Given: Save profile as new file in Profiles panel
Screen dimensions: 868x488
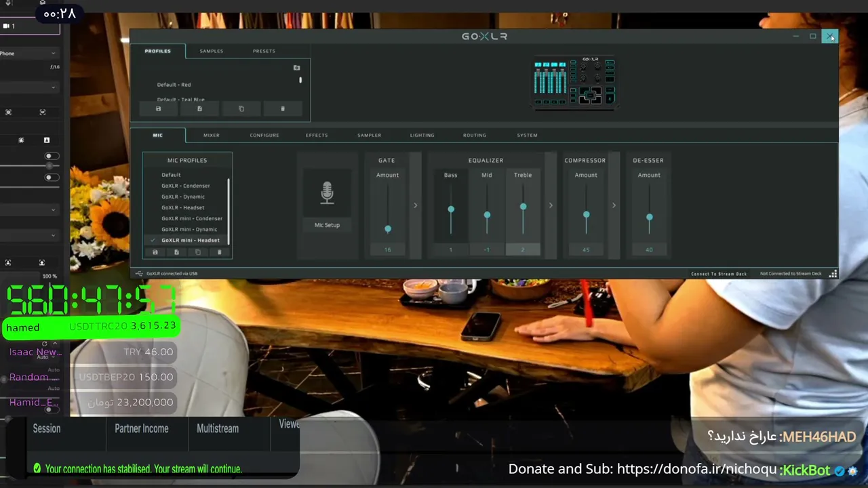Looking at the screenshot, I should [x=199, y=108].
